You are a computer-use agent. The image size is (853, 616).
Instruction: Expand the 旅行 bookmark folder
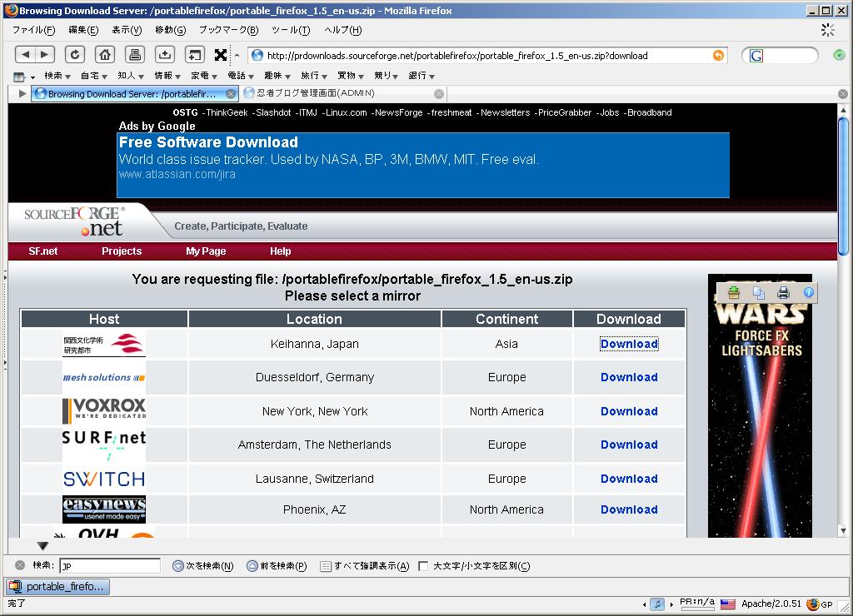[314, 76]
